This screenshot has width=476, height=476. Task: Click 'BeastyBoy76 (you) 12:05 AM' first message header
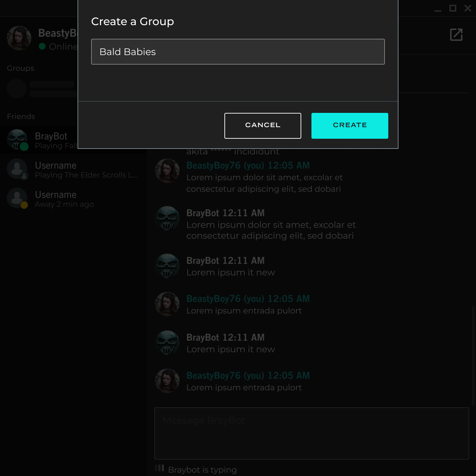pos(248,166)
